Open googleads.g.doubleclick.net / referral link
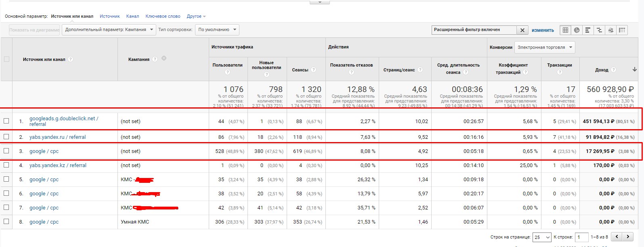 click(x=64, y=121)
